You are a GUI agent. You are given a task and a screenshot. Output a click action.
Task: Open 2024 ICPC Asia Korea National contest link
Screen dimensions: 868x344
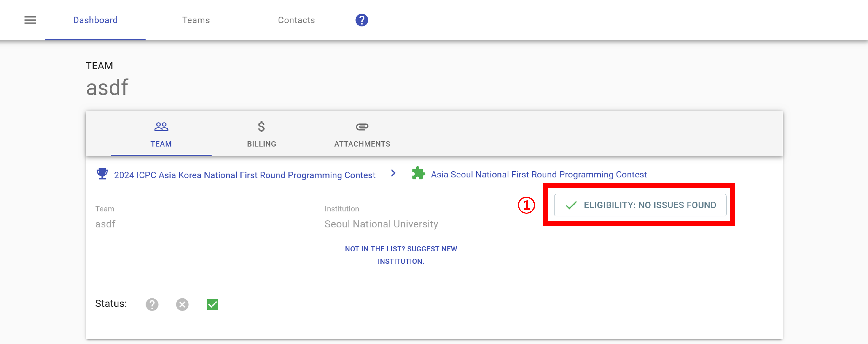click(x=244, y=175)
